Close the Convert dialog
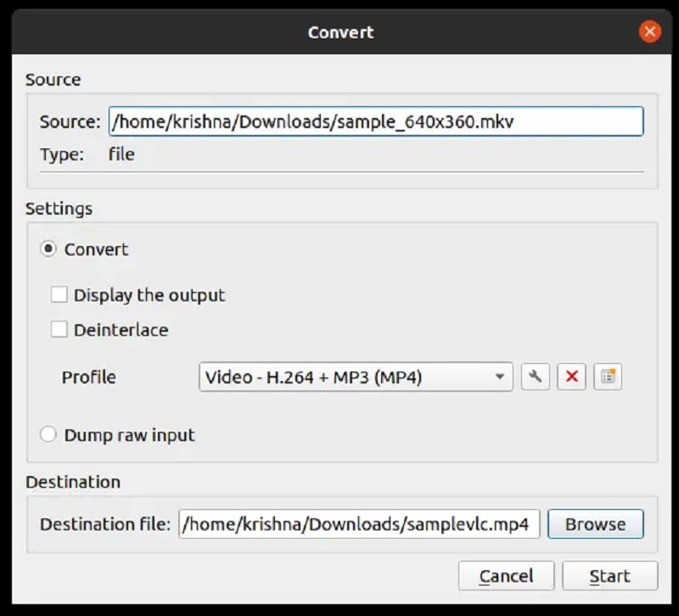This screenshot has width=679, height=616. tap(650, 31)
